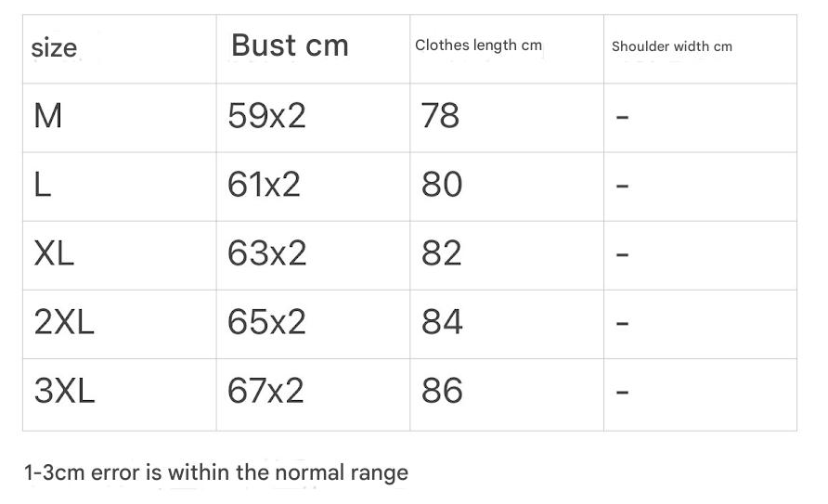The image size is (828, 504).
Task: Click the M size row label
Action: click(47, 117)
